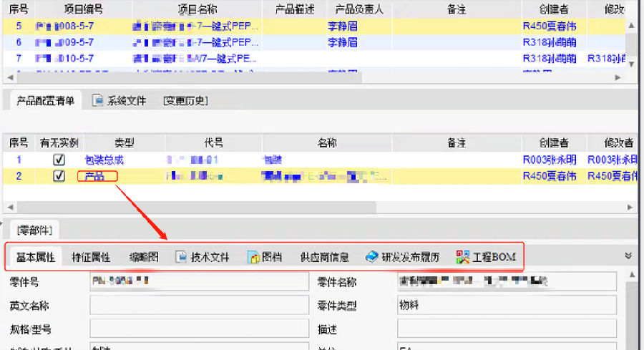Click the 零件号 input field
Screen dimensions: 644x350
pyautogui.click(x=199, y=281)
